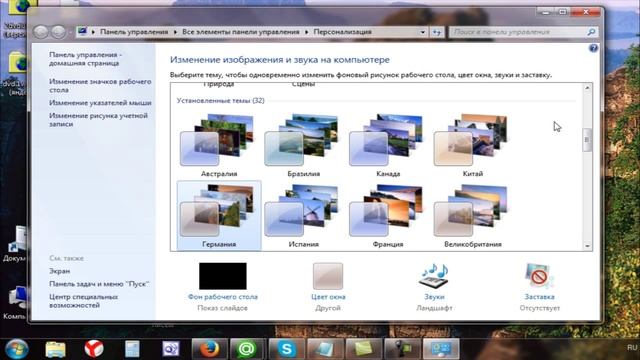Click the back navigation button
The width and height of the screenshot is (640, 360).
(x=41, y=32)
